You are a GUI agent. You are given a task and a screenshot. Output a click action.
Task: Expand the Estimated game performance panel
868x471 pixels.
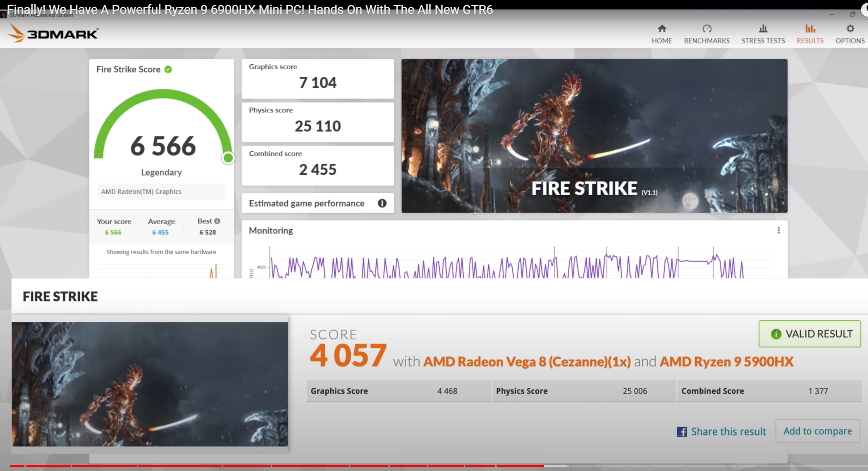318,203
